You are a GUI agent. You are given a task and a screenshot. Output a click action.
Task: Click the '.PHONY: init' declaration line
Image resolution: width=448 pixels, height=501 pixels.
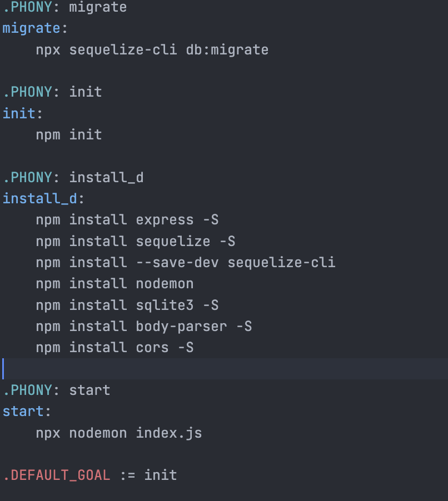pos(52,92)
